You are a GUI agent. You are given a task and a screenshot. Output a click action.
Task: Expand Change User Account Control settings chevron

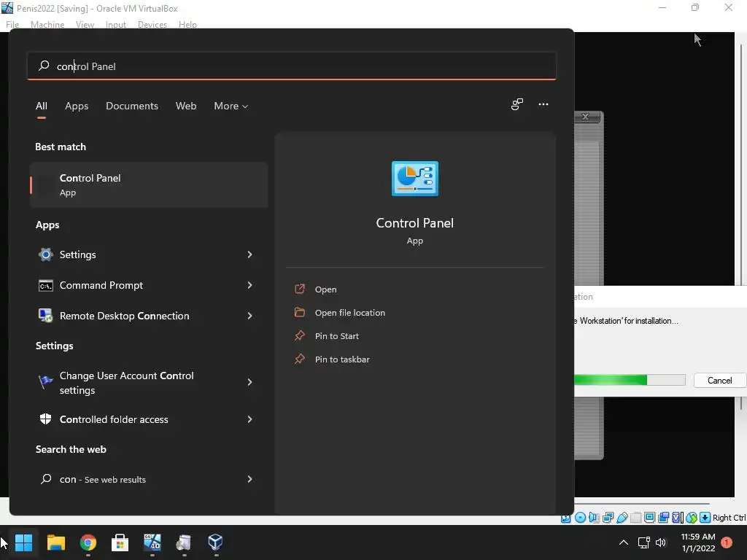[249, 382]
